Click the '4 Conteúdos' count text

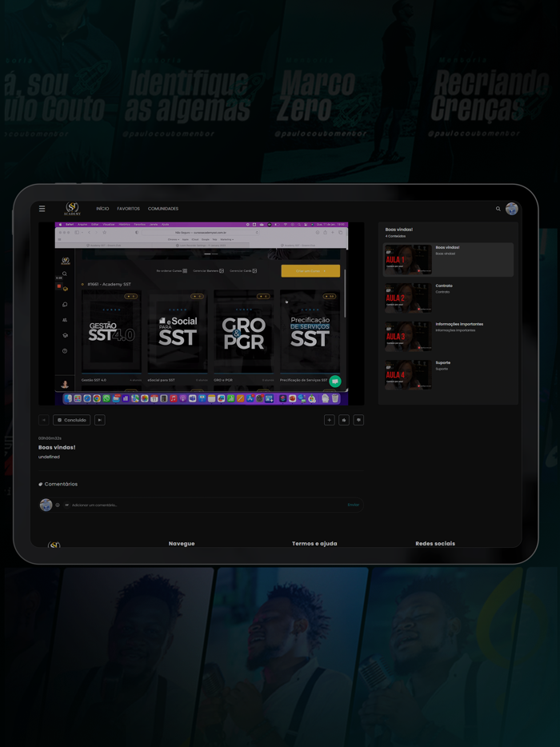pos(395,236)
